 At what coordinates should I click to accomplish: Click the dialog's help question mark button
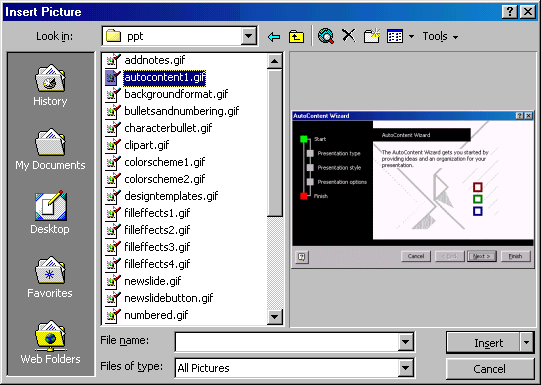pos(510,12)
